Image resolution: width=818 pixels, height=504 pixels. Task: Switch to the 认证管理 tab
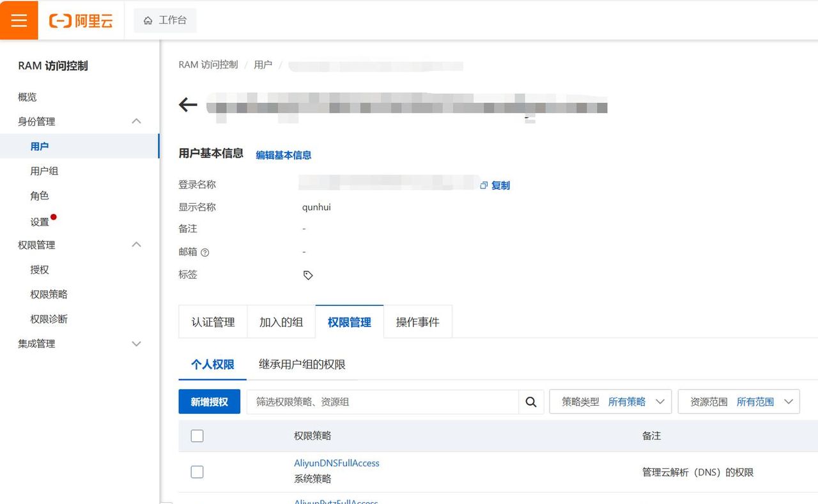pos(213,322)
